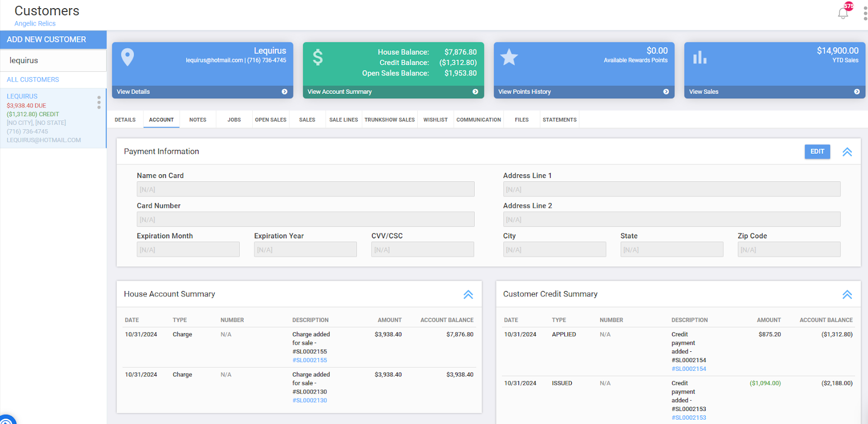
Task: Click the $7,876.80 account balance cell
Action: [459, 334]
